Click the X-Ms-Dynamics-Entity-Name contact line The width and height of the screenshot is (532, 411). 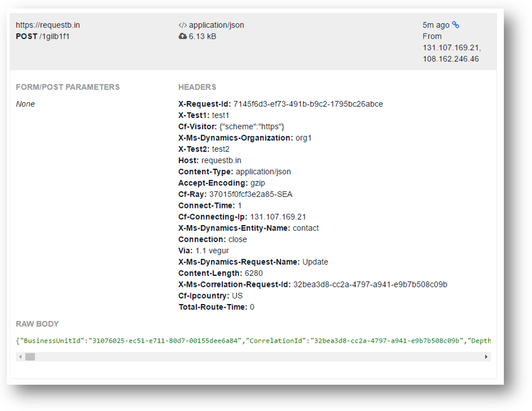click(249, 228)
